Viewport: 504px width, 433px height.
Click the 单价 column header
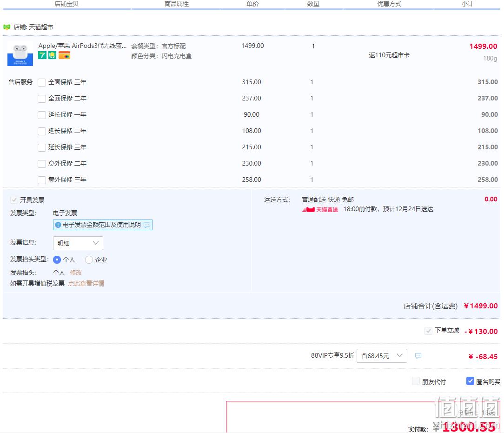click(x=252, y=4)
